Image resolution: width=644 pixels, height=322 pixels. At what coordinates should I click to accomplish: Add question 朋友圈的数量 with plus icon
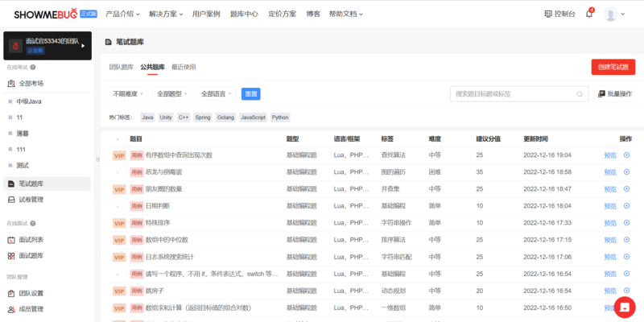pos(626,188)
